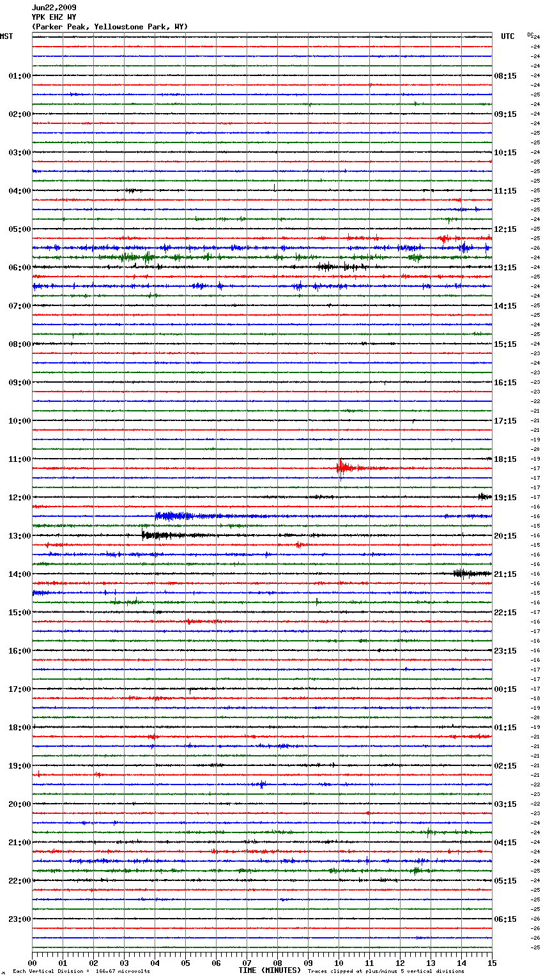Select the 12:00 MST time label

(x=20, y=498)
